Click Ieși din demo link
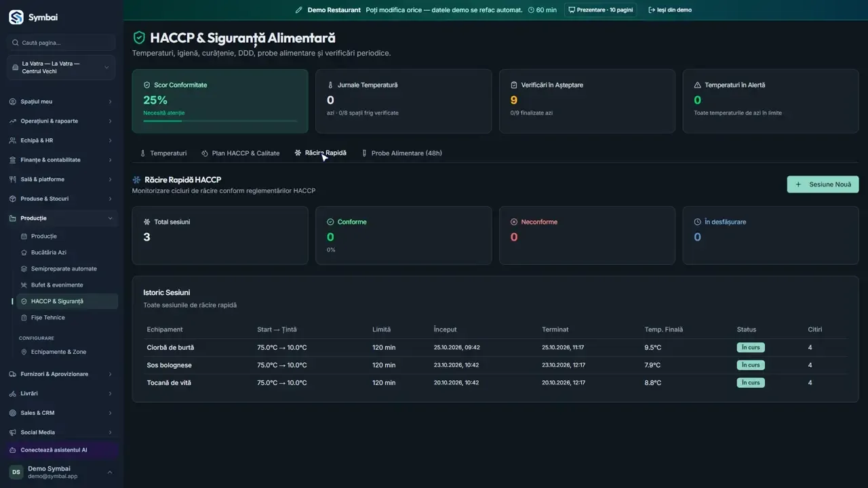 click(670, 10)
